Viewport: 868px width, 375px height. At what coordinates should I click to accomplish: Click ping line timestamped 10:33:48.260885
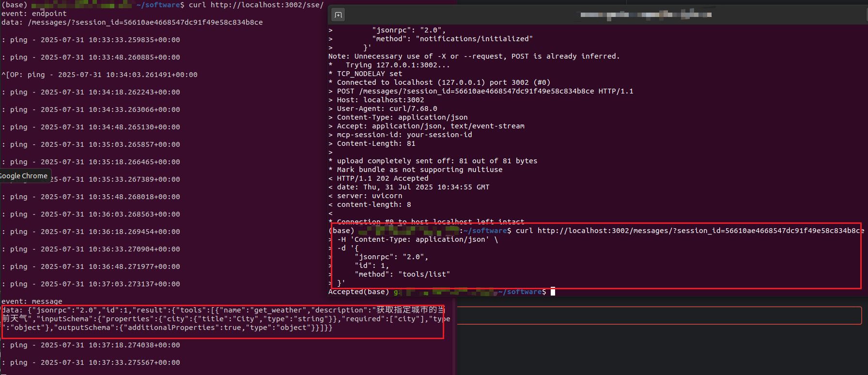coord(91,57)
